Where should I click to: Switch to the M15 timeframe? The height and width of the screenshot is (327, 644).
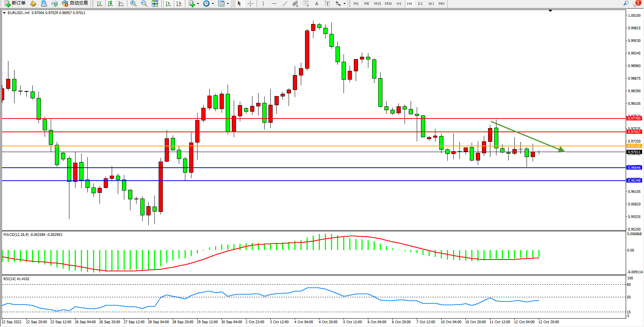coord(377,3)
